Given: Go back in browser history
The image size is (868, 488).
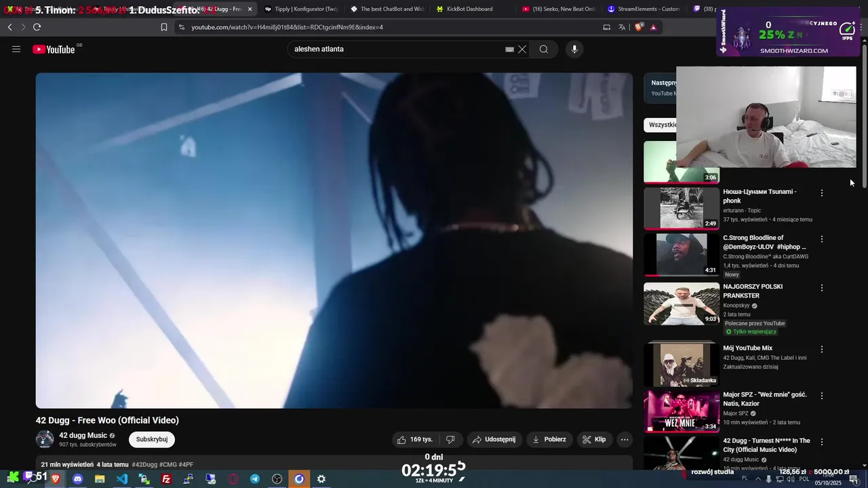Looking at the screenshot, I should 9,27.
